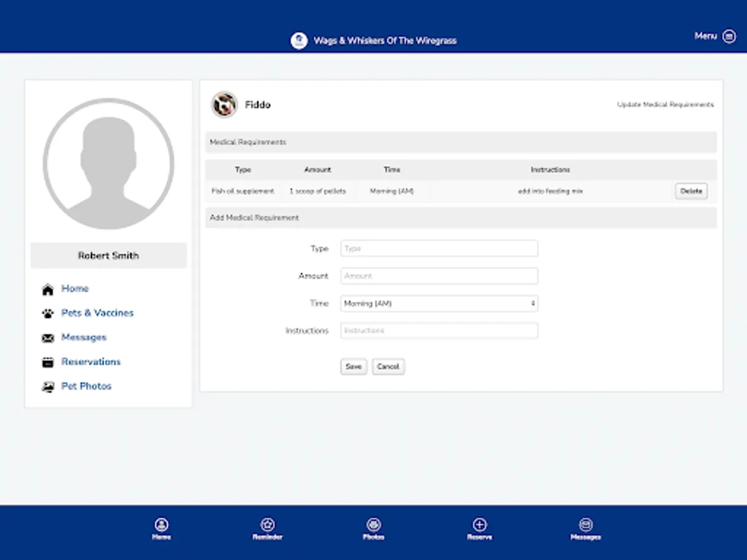Change the Time field from Morning (AM)

(x=438, y=303)
